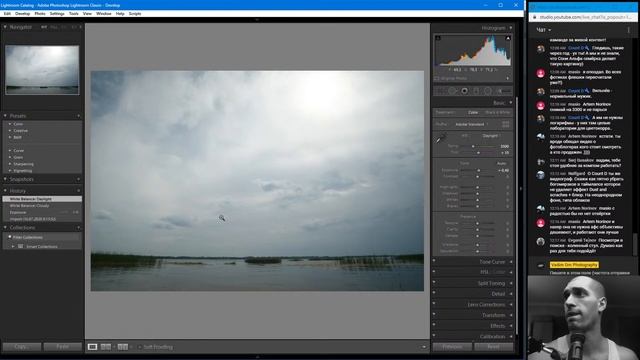
Task: Click the Loupe view icon in toolbar
Action: (93, 347)
